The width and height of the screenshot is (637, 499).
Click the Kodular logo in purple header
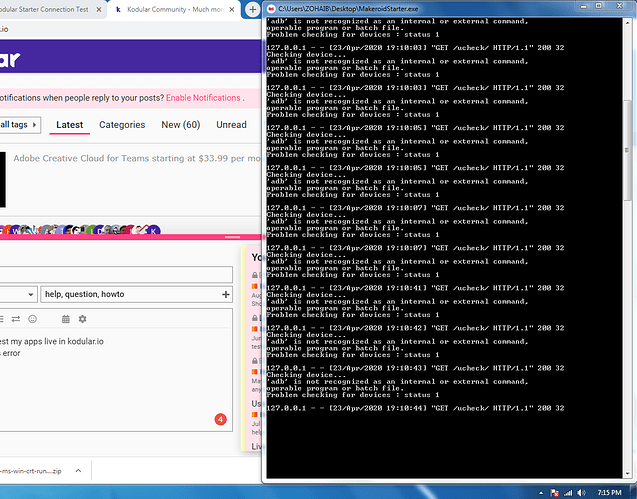[10, 59]
